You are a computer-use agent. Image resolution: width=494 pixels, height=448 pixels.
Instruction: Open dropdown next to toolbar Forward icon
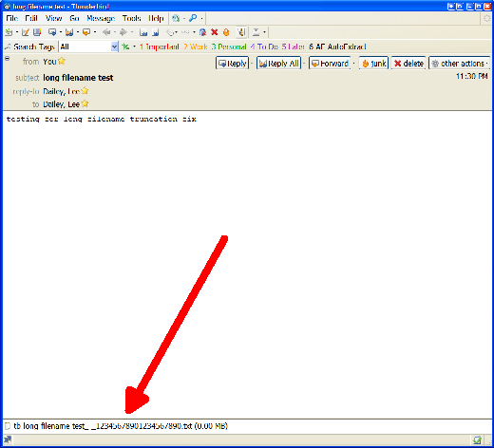tap(95, 32)
